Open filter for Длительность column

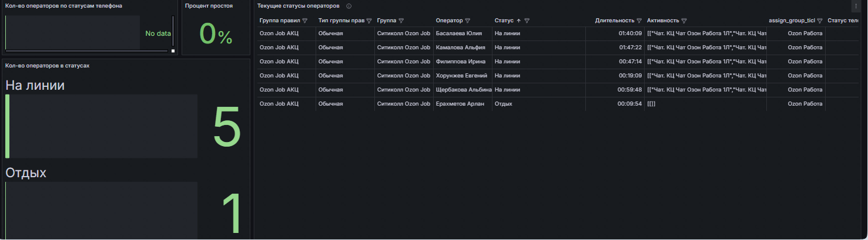(x=639, y=21)
